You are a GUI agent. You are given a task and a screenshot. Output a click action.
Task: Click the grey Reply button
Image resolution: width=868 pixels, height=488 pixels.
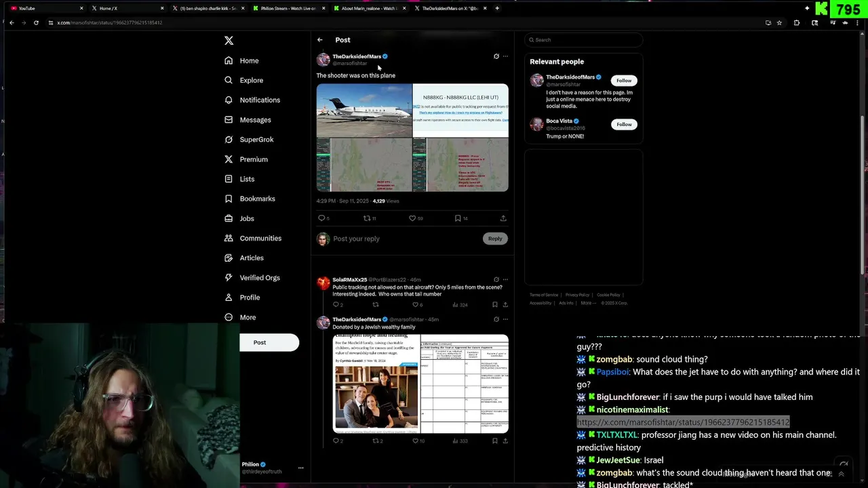(x=495, y=239)
